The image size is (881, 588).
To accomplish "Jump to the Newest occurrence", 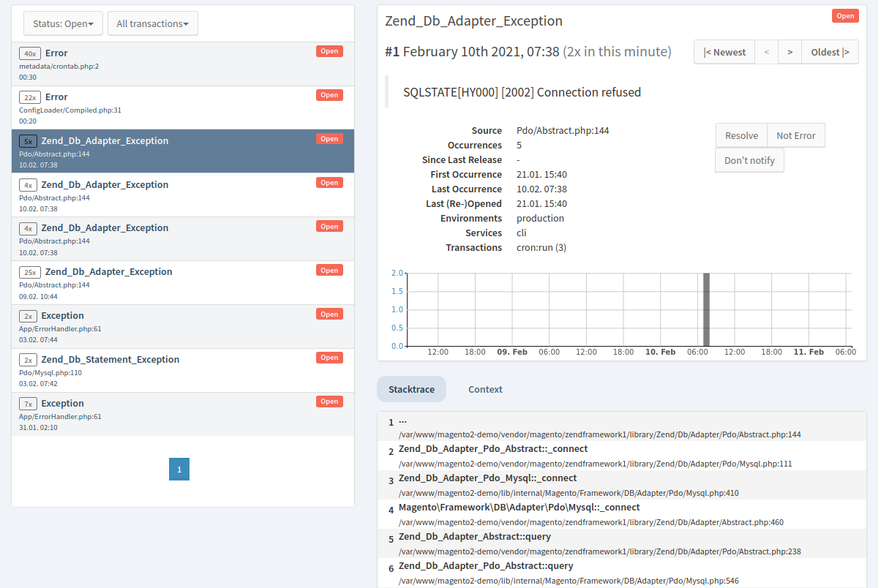I will [724, 52].
